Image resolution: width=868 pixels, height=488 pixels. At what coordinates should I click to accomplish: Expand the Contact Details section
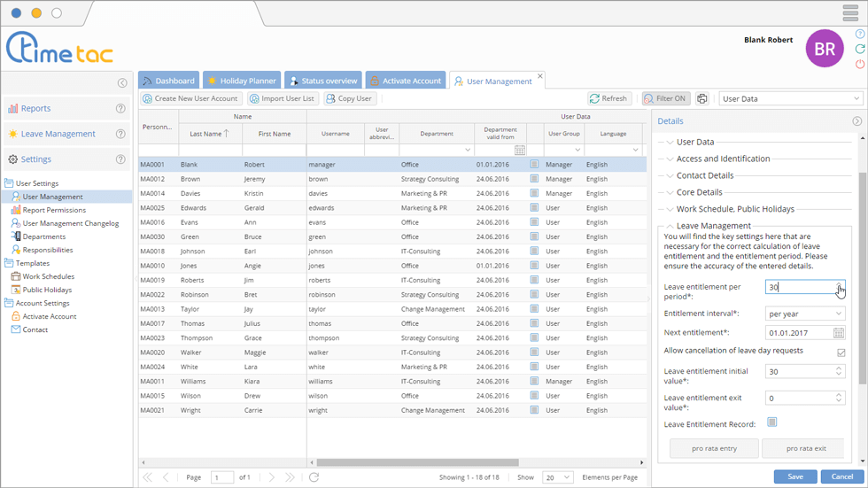pyautogui.click(x=705, y=175)
